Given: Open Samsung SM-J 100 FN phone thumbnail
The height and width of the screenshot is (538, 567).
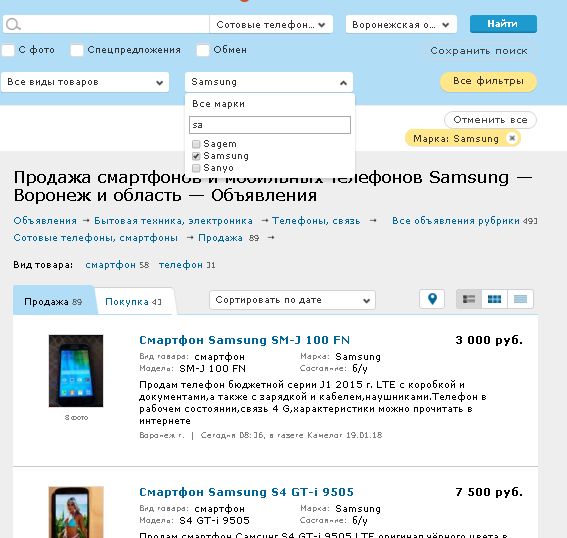Looking at the screenshot, I should click(76, 371).
